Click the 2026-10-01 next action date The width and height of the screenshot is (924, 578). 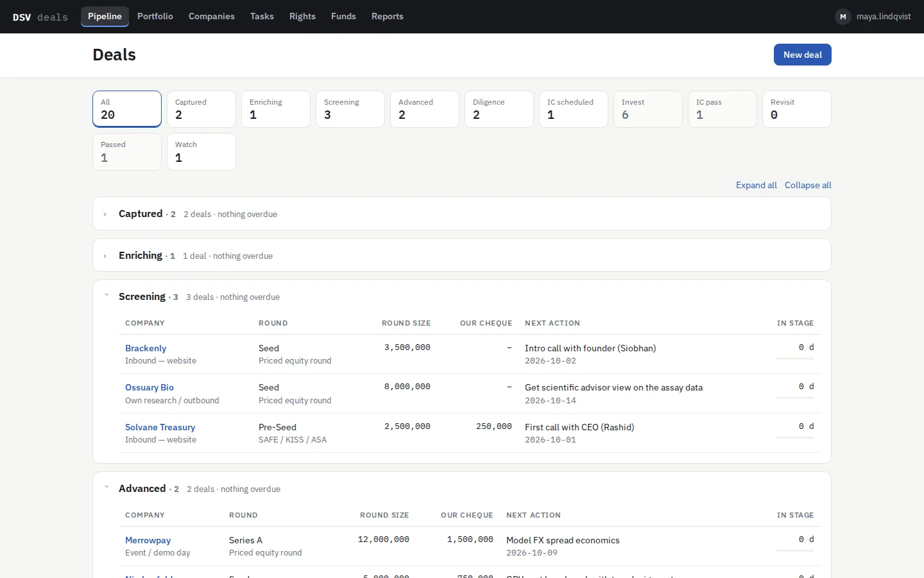click(x=551, y=440)
